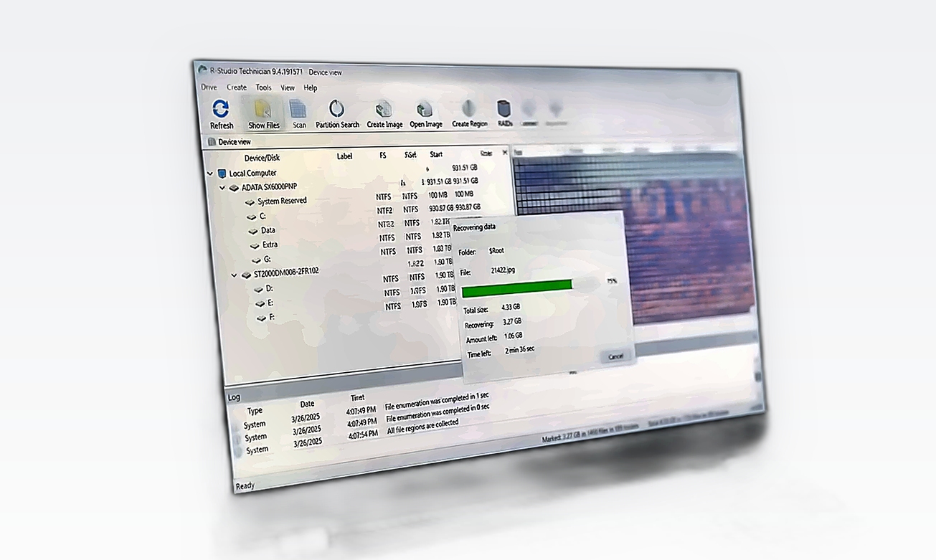Click the Refresh toolbar icon
The image size is (936, 560).
[221, 109]
